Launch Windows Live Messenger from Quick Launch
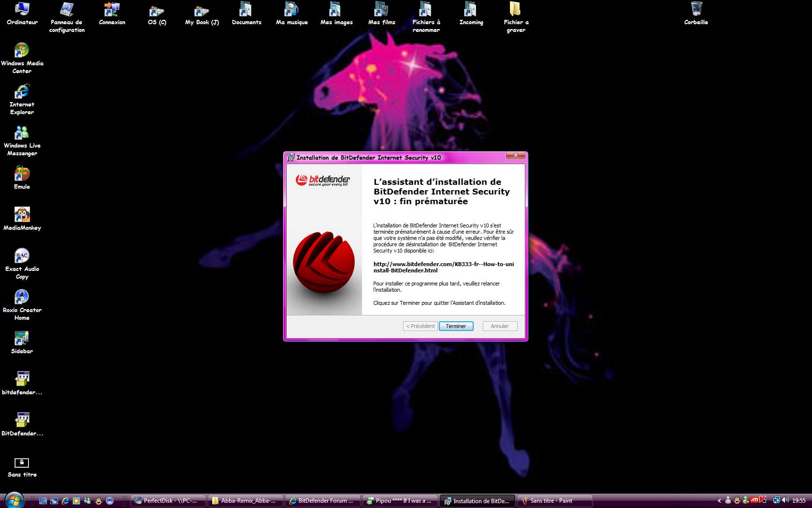Viewport: 812px width, 508px height. pyautogui.click(x=87, y=501)
